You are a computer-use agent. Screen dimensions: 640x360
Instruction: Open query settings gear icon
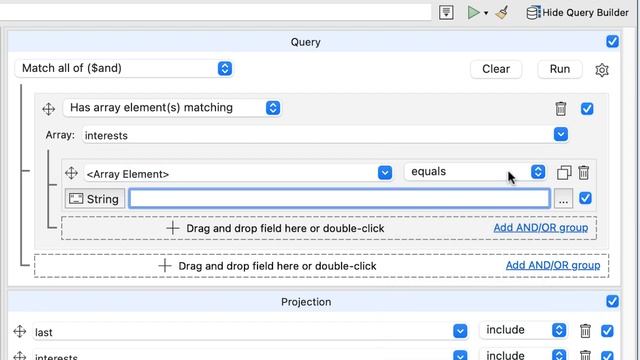pyautogui.click(x=602, y=70)
